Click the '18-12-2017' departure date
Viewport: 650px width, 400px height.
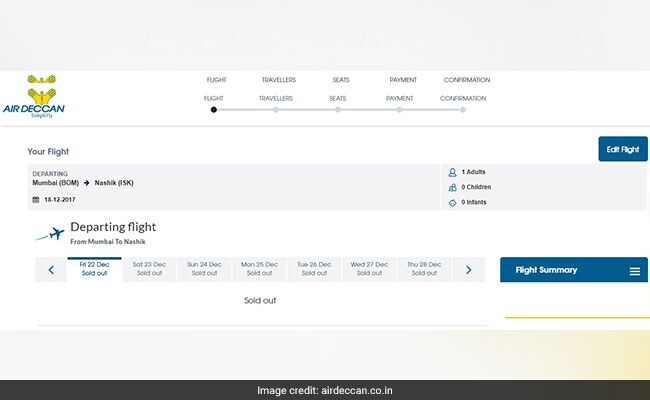[x=60, y=200]
